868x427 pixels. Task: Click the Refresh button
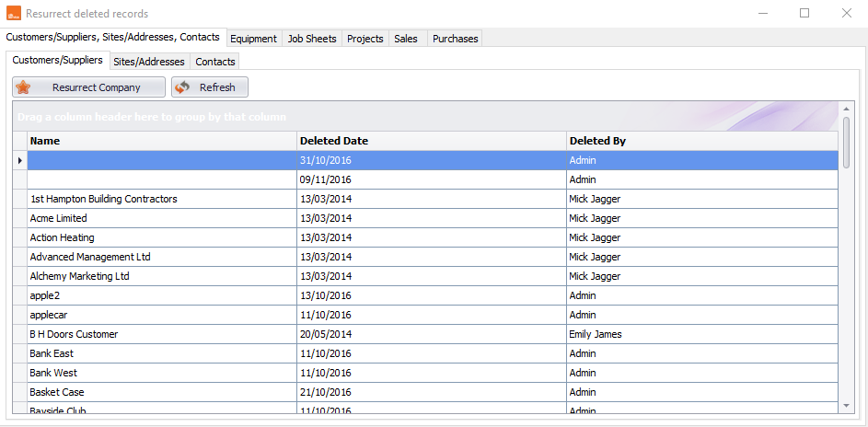(x=210, y=87)
